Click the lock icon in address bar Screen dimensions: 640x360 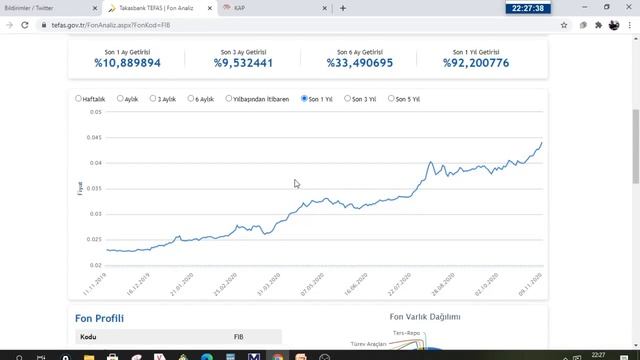click(44, 25)
